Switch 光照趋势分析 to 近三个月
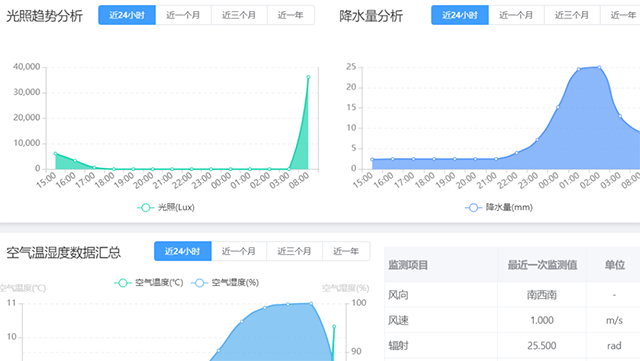Screen dimensions: 640x361 pyautogui.click(x=239, y=15)
